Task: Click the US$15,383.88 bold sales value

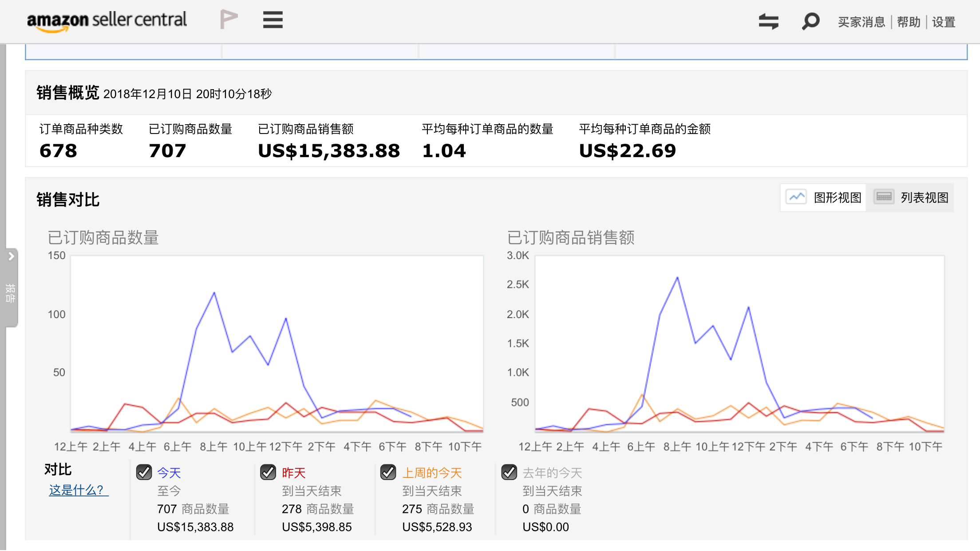Action: pos(329,151)
